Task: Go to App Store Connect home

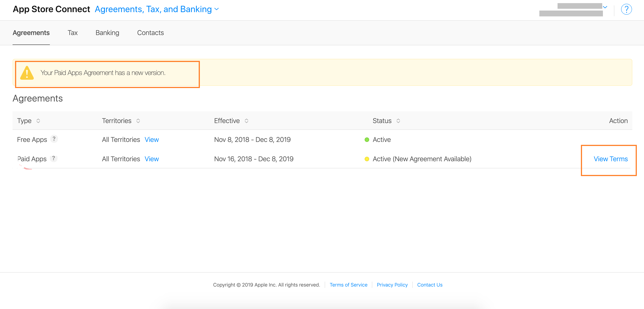Action: pos(51,9)
